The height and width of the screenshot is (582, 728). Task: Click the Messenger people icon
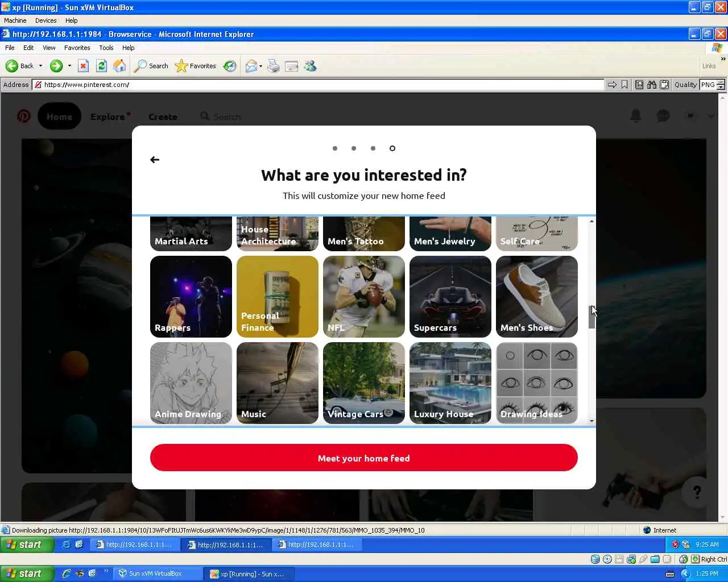310,66
